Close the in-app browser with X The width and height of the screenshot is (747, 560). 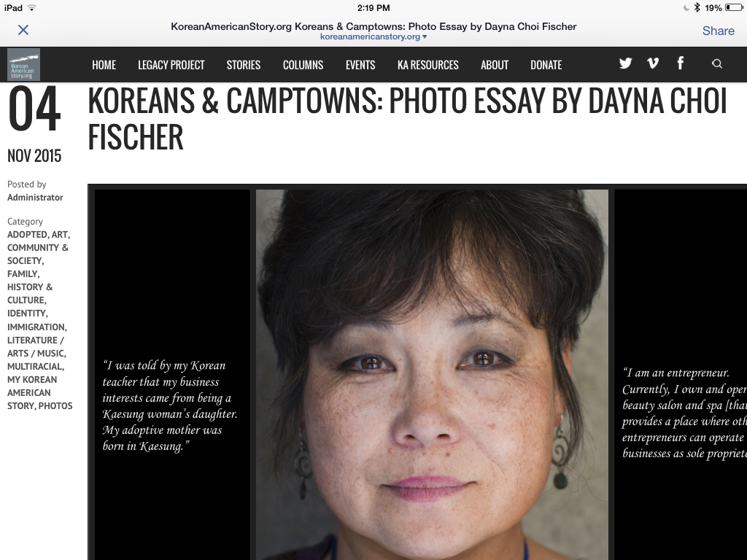tap(23, 30)
